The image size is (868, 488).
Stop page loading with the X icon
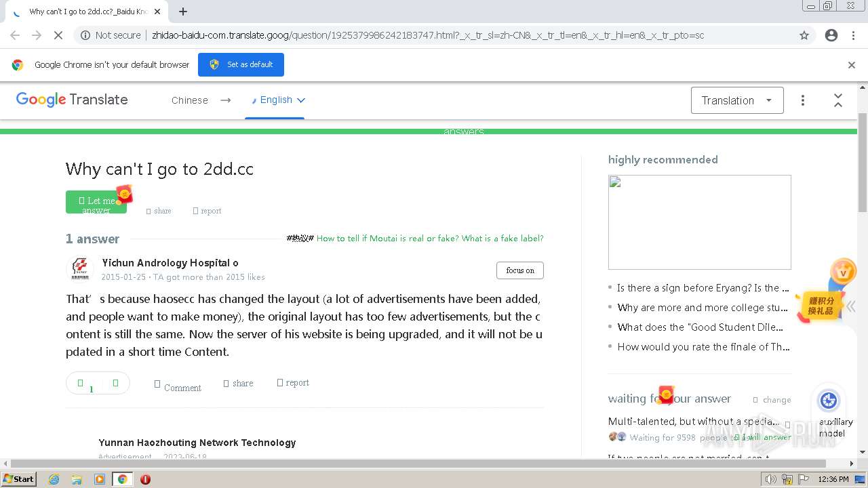[x=58, y=35]
